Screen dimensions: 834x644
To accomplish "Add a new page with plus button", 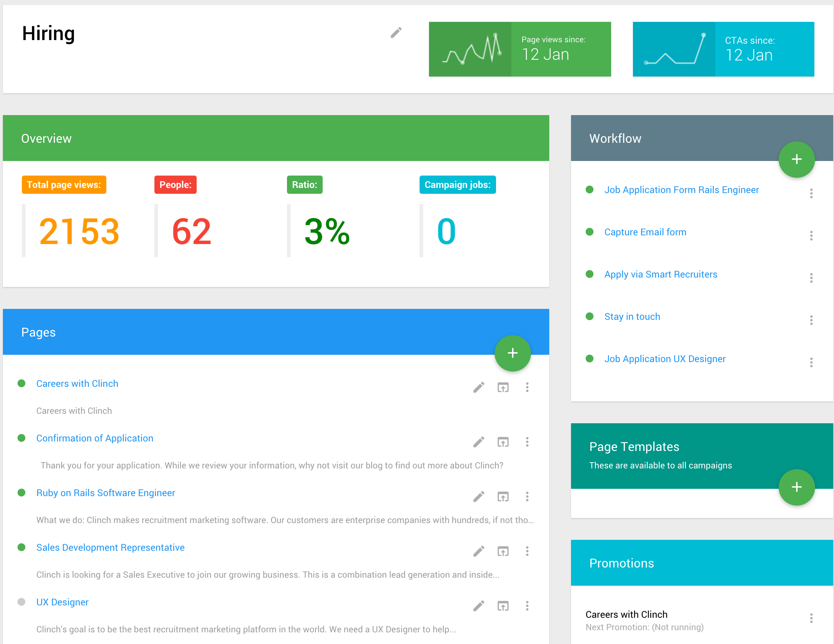I will (512, 353).
